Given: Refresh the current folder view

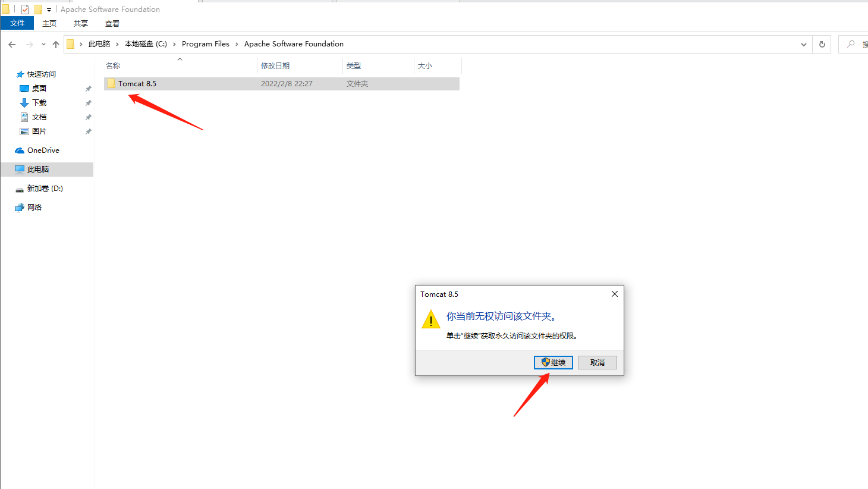Looking at the screenshot, I should pyautogui.click(x=822, y=45).
